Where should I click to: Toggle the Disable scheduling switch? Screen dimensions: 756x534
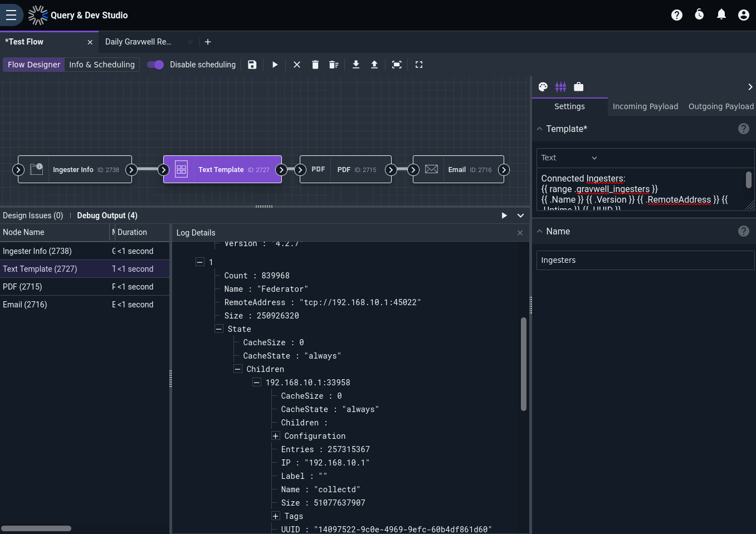(155, 65)
